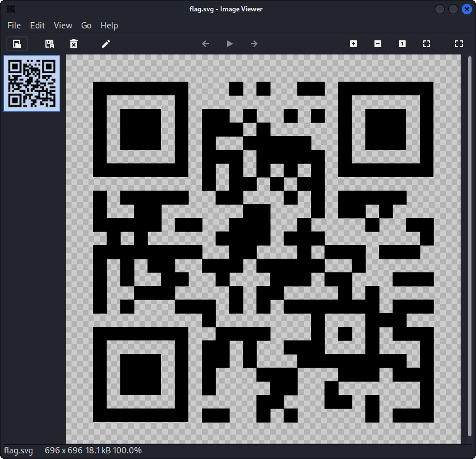Click the next image arrow
Screen dimensions: 476x459
[x=253, y=44]
